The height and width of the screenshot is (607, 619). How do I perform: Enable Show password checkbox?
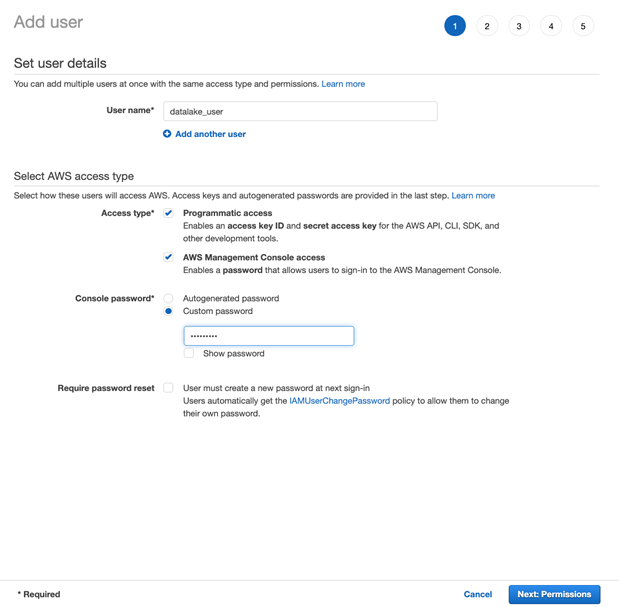point(189,353)
